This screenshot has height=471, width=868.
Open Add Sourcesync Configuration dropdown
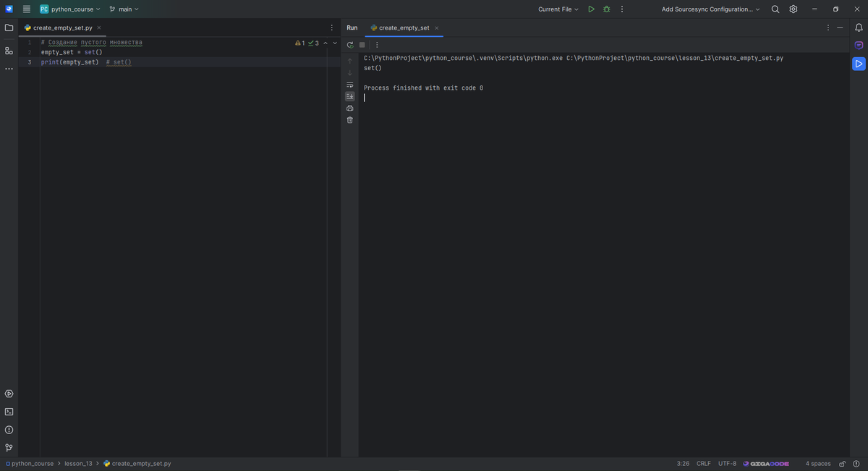[x=710, y=9]
